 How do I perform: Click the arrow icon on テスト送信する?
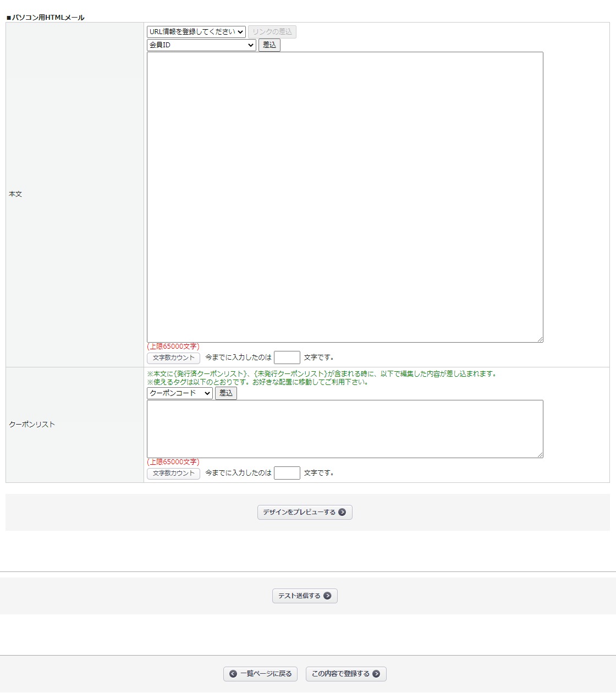[x=327, y=596]
